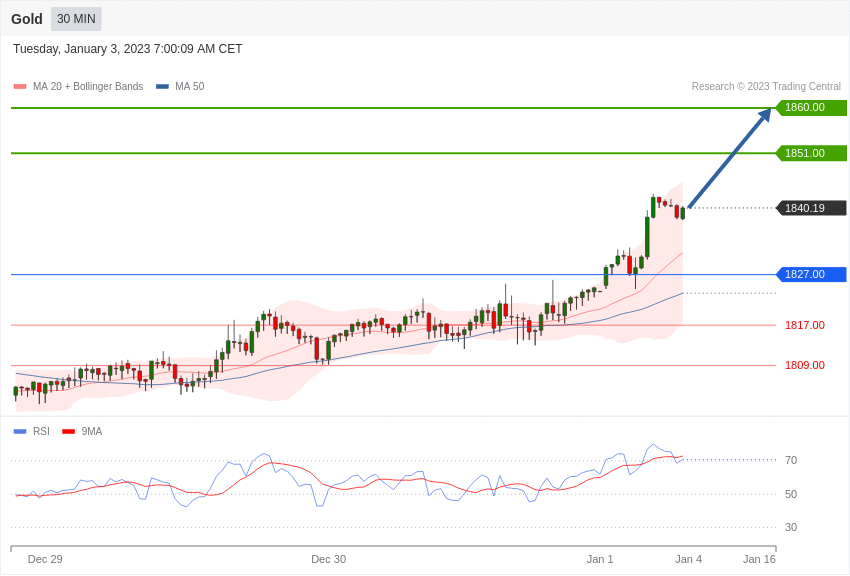Image resolution: width=850 pixels, height=576 pixels.
Task: Click the 1809.00 red support label
Action: point(804,365)
